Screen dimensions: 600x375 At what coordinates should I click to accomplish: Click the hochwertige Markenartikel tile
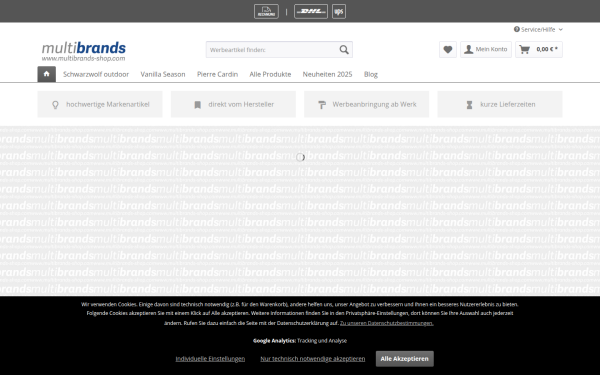(100, 104)
